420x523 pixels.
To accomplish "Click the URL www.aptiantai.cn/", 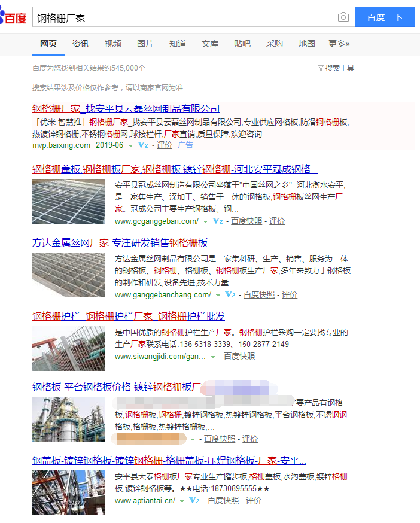I will (x=145, y=501).
